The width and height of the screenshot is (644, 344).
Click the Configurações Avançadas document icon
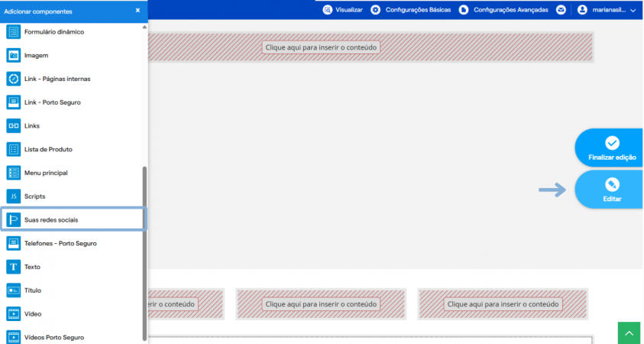(464, 10)
